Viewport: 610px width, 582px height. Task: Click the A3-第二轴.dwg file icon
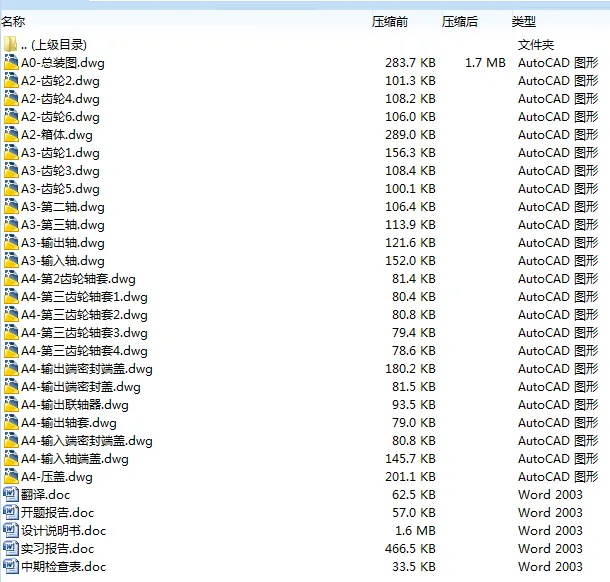(11, 207)
